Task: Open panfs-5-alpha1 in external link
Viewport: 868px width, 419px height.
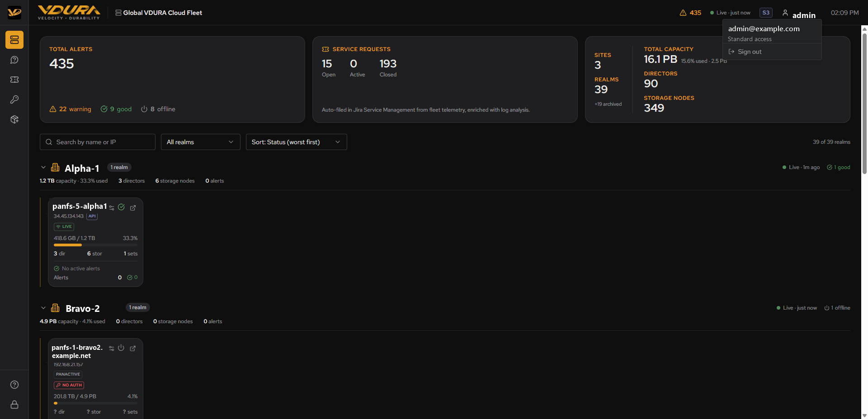Action: (x=133, y=208)
